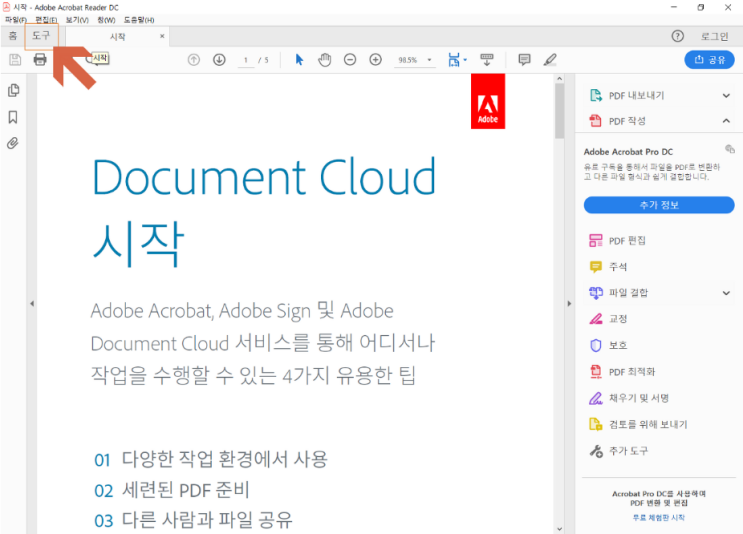Click the 03 다른 사람과 파일 공유 entry
The height and width of the screenshot is (534, 743).
coord(193,520)
